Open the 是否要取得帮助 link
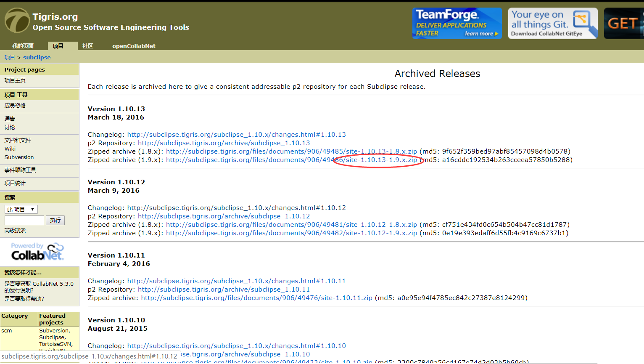Image resolution: width=644 pixels, height=364 pixels. click(24, 299)
